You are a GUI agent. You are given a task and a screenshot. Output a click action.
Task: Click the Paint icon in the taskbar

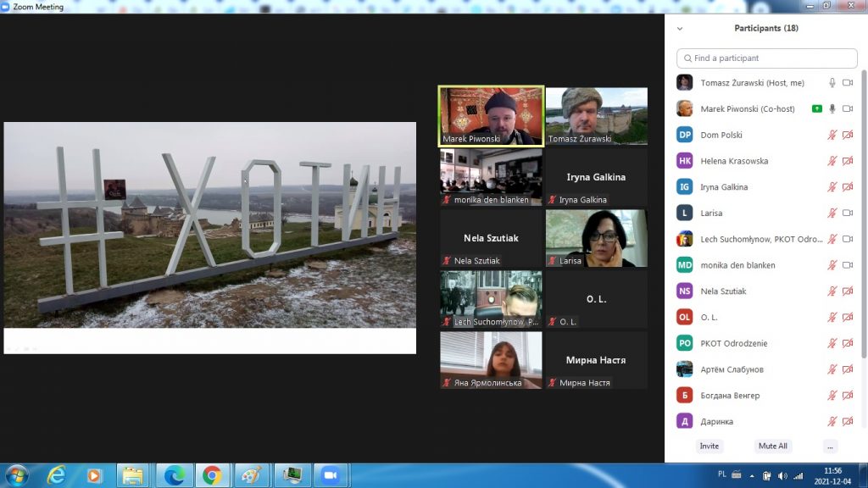pos(252,474)
